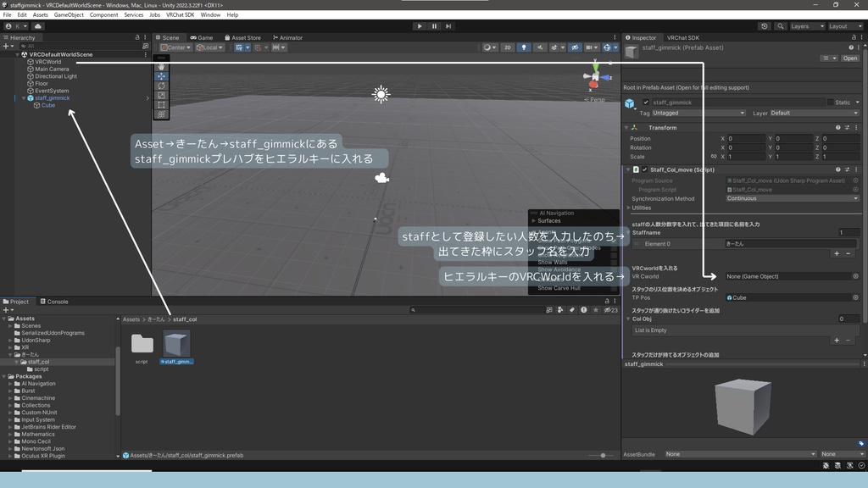
Task: Click the search magnifier icon near Layers
Action: pyautogui.click(x=781, y=26)
